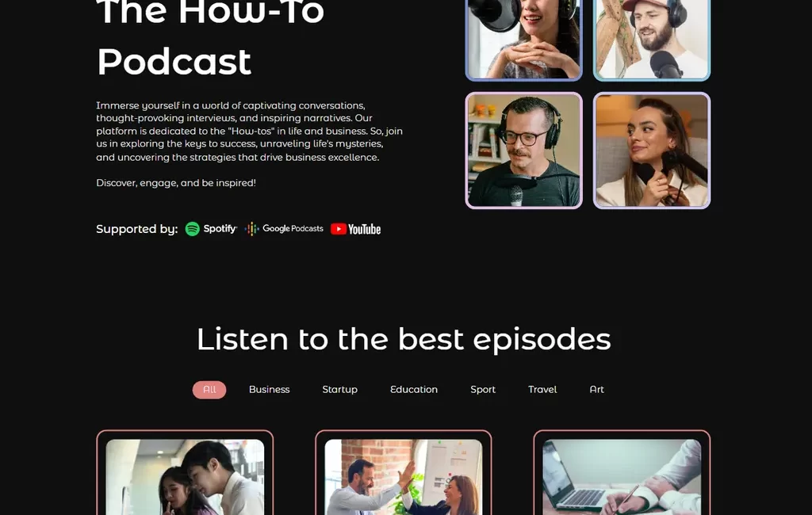The width and height of the screenshot is (812, 515).
Task: Switch to the Sport category
Action: pyautogui.click(x=483, y=390)
